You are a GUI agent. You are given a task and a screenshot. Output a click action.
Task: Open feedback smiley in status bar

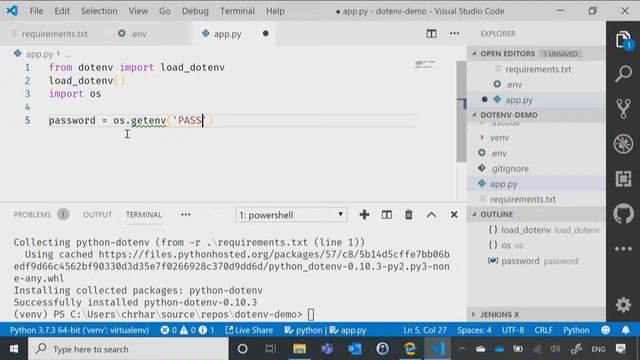(x=606, y=330)
